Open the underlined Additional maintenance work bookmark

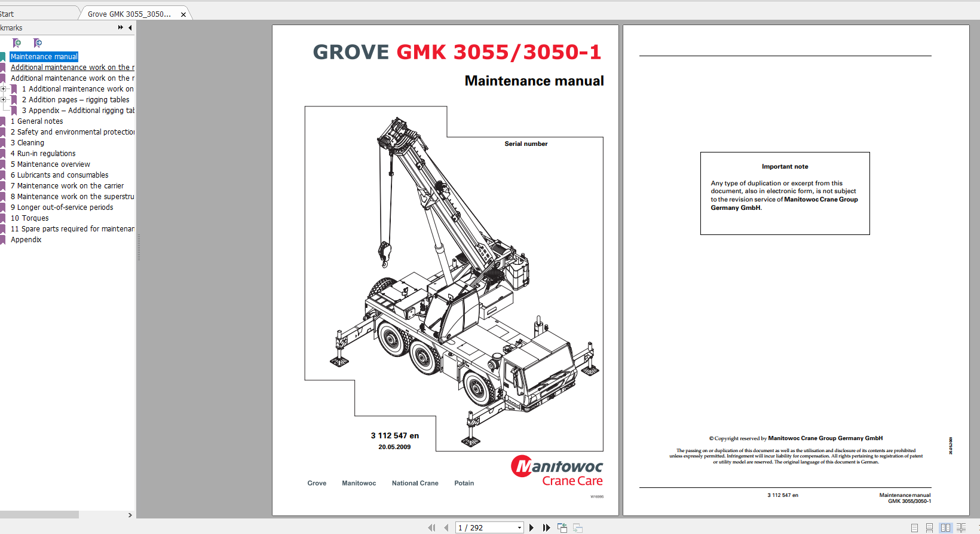click(72, 67)
